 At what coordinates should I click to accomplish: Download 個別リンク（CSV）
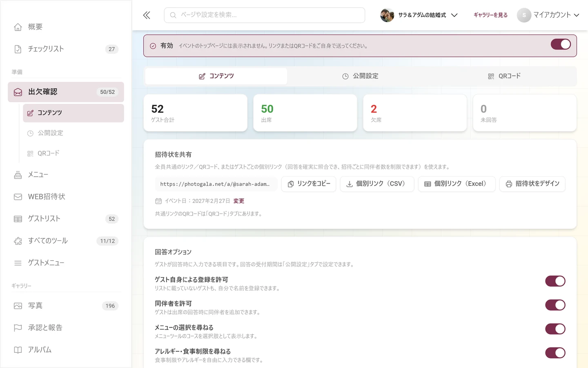(377, 184)
